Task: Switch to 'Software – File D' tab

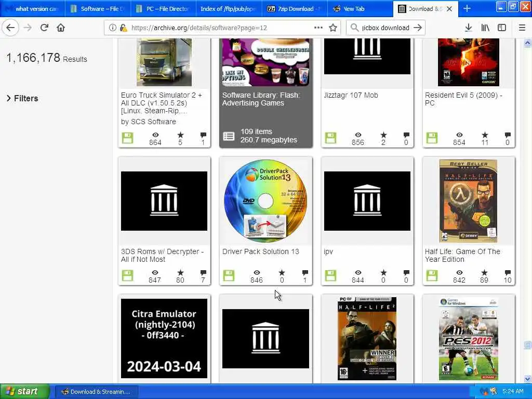Action: point(98,9)
